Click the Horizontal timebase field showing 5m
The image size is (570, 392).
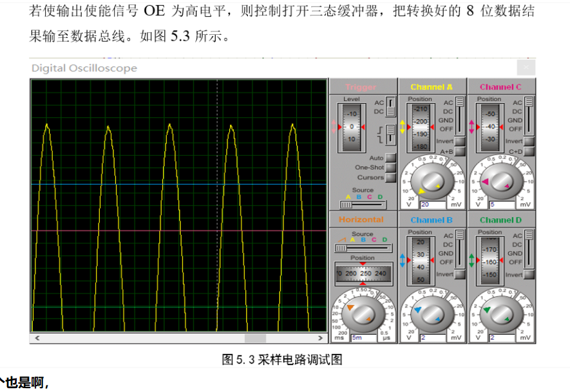click(364, 338)
